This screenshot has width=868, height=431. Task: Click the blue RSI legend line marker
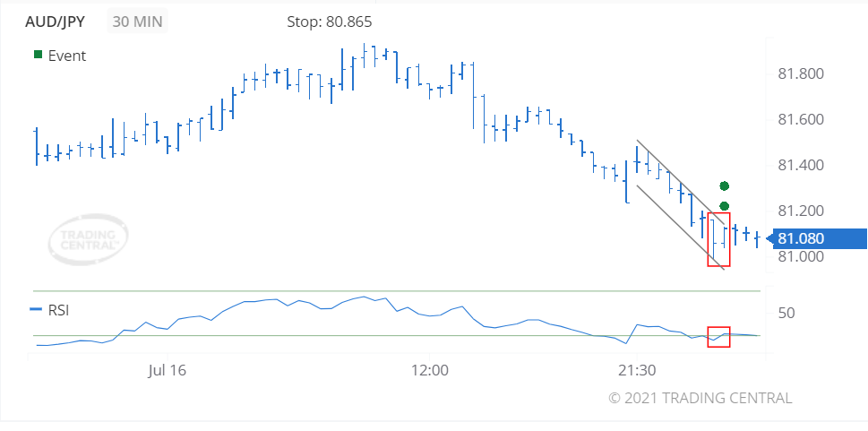[35, 310]
